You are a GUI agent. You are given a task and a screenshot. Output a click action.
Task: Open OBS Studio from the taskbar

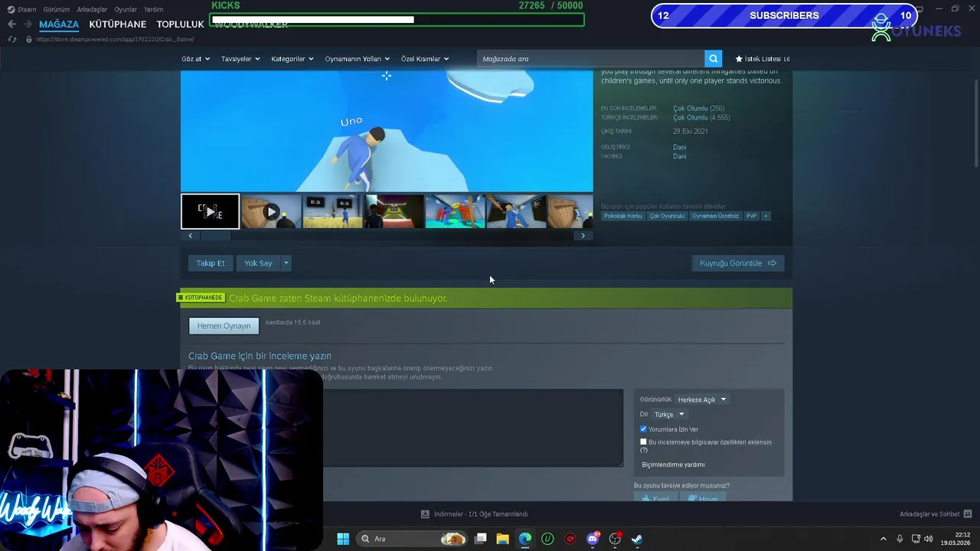click(615, 539)
